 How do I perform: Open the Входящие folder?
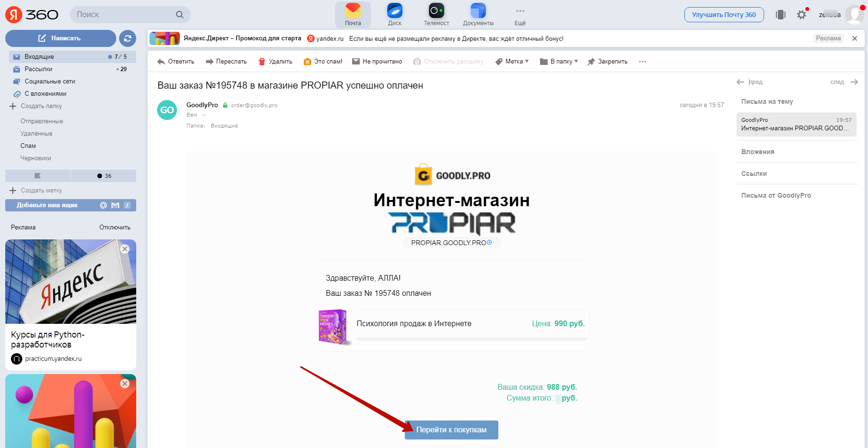click(x=73, y=57)
